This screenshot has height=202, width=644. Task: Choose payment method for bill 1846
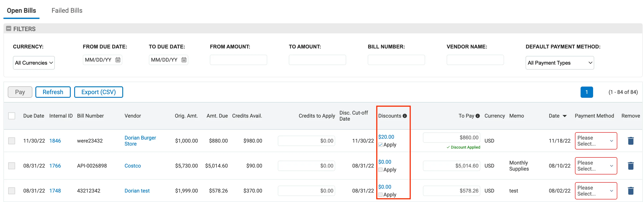point(596,141)
